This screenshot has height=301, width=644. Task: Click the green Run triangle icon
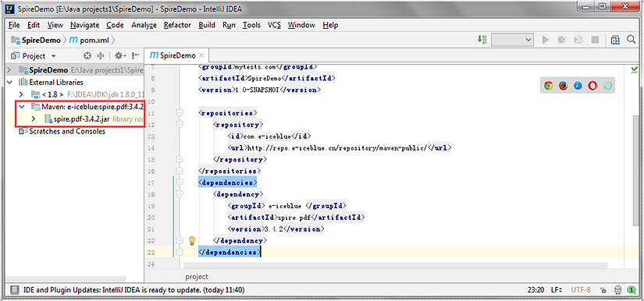[x=546, y=40]
